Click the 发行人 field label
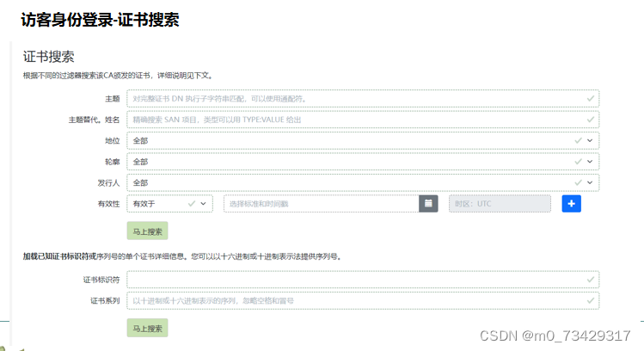This screenshot has height=351, width=644. point(108,183)
